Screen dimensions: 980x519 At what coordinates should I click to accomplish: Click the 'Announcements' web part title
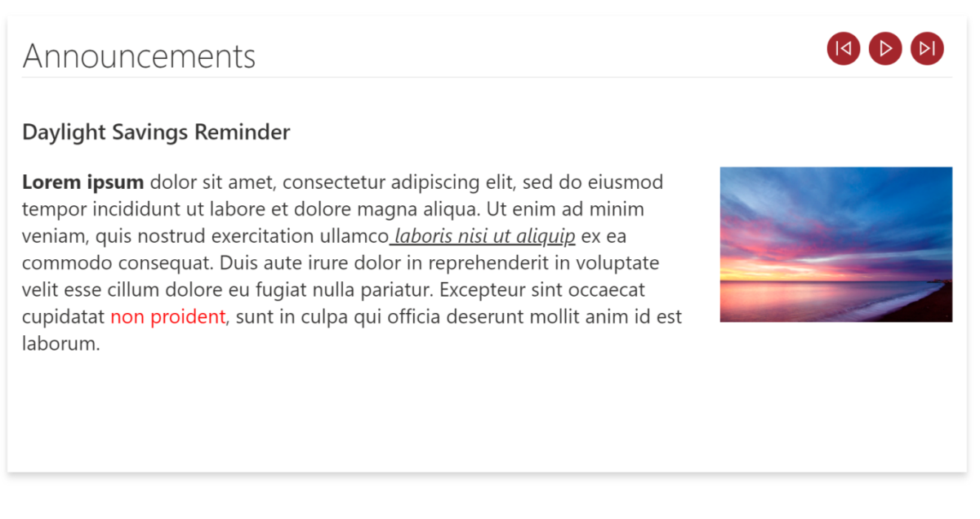click(139, 56)
